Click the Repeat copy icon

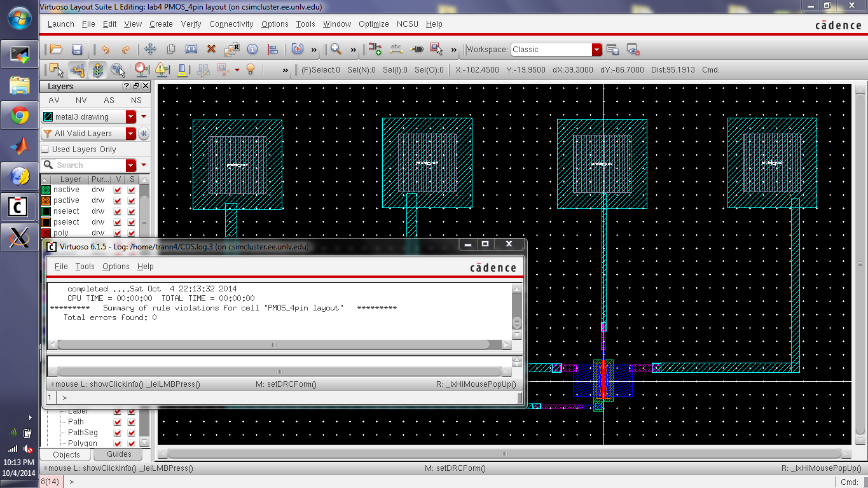pyautogui.click(x=232, y=49)
